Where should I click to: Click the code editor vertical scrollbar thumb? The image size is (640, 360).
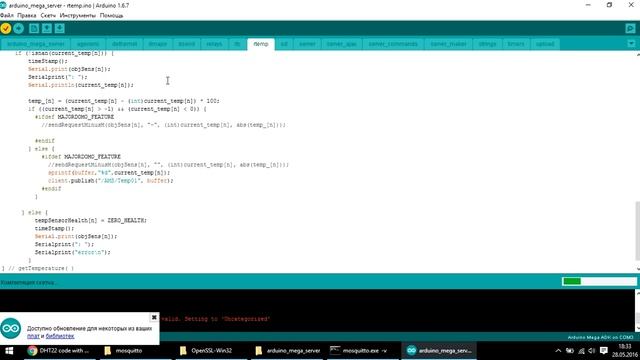(637, 231)
